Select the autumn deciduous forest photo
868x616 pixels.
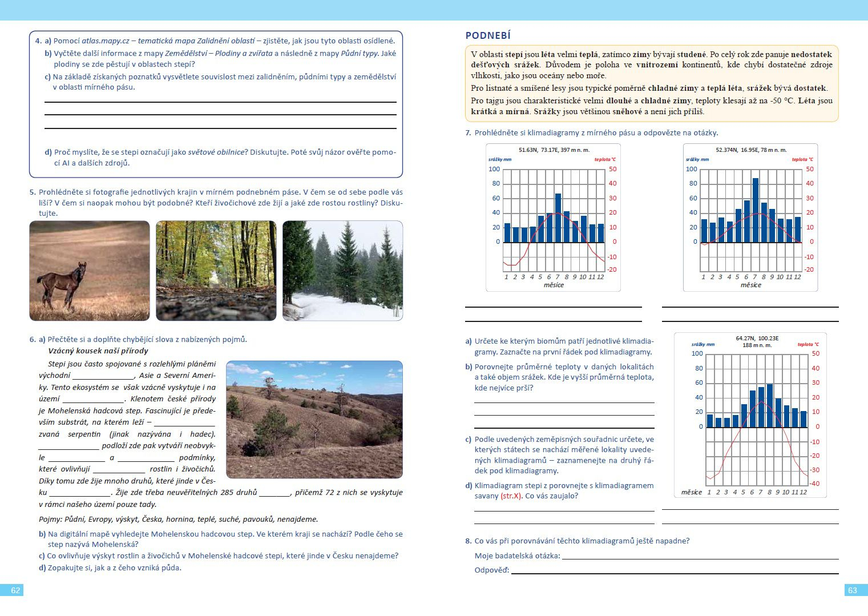216,271
